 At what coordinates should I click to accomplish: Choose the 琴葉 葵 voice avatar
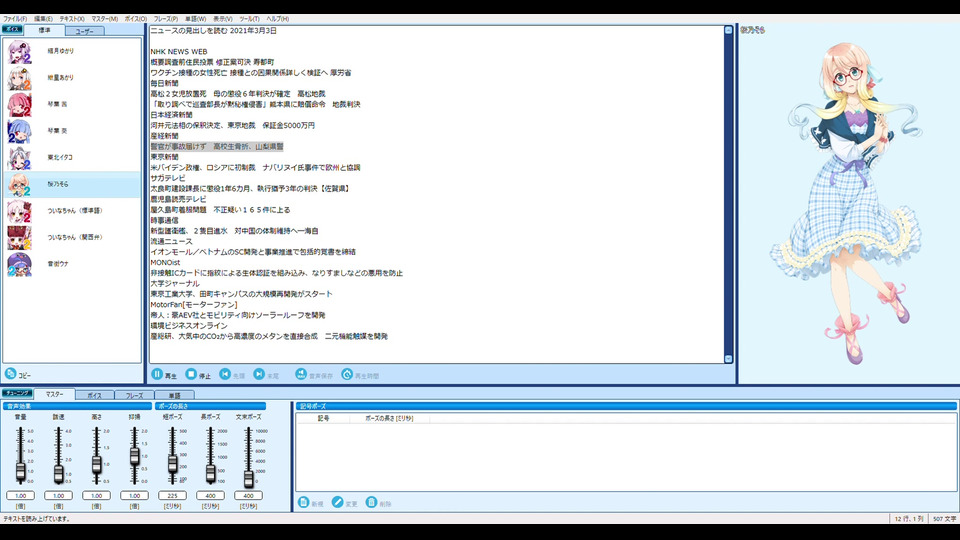(x=20, y=131)
